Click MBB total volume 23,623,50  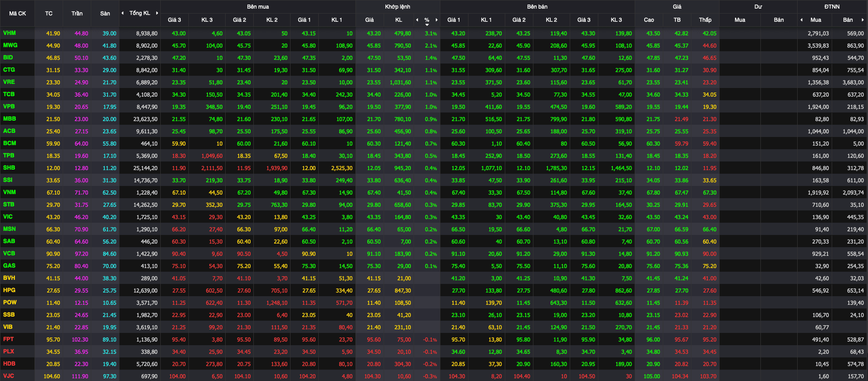point(146,119)
